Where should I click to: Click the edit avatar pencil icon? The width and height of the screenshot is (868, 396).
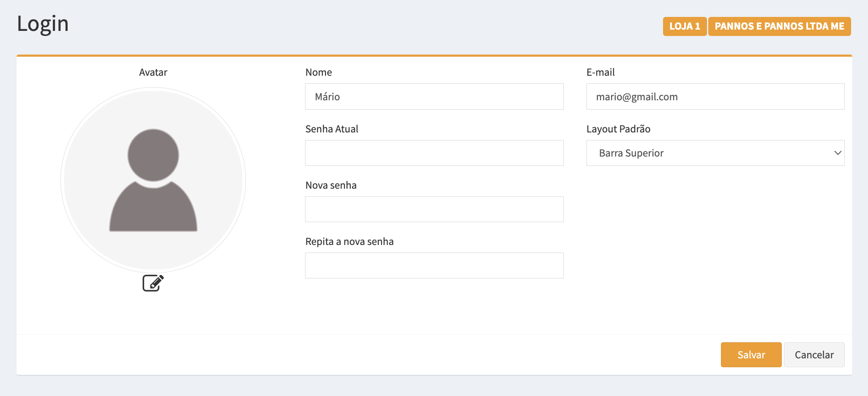(x=153, y=283)
